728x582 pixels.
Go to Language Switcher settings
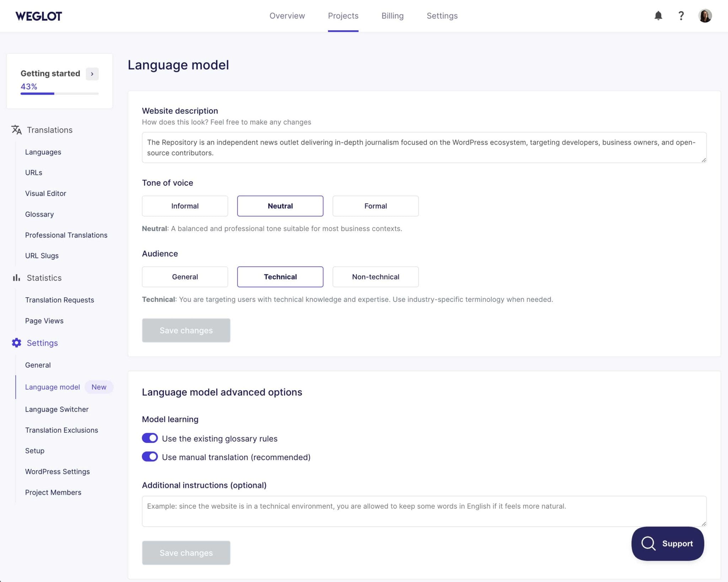click(x=57, y=409)
